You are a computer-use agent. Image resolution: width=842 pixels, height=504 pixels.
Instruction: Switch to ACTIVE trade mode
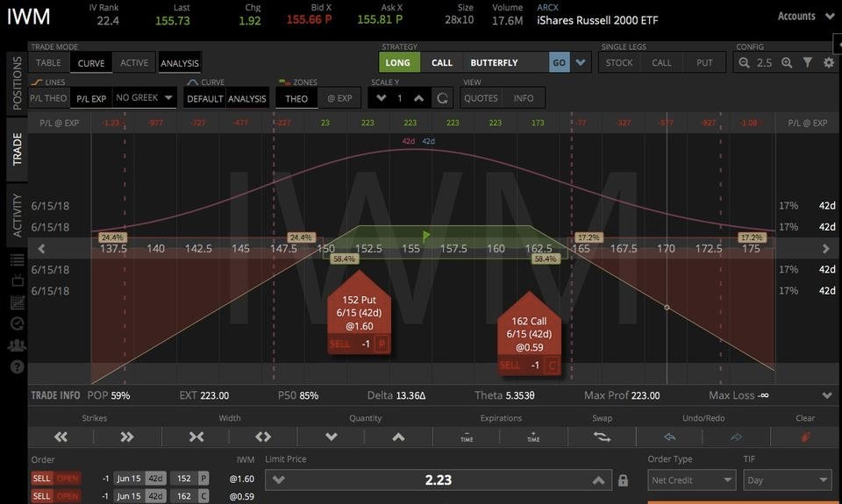134,63
